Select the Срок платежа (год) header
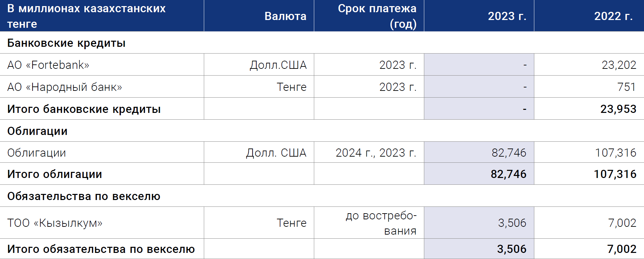The width and height of the screenshot is (644, 259). (x=377, y=16)
